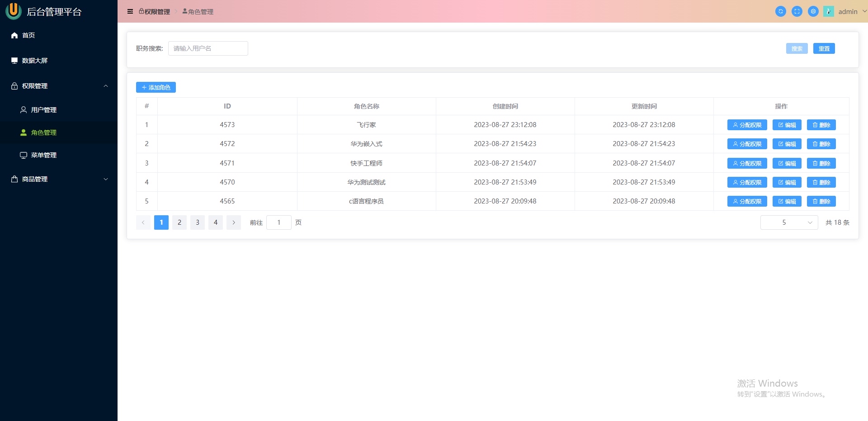Delete the role c语言程序员

coord(821,201)
